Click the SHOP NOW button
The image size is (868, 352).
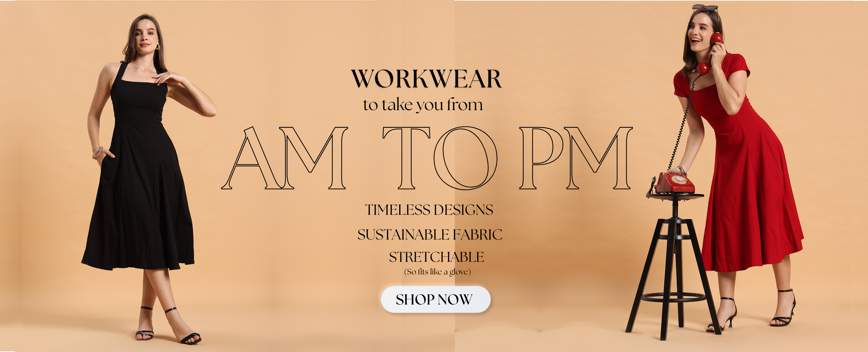pos(436,299)
